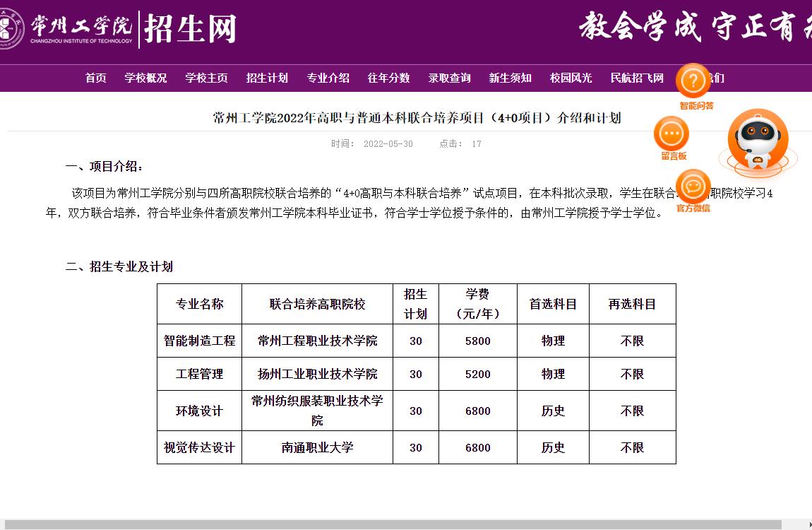Open 新生须知 menu item
The width and height of the screenshot is (812, 530).
(510, 78)
